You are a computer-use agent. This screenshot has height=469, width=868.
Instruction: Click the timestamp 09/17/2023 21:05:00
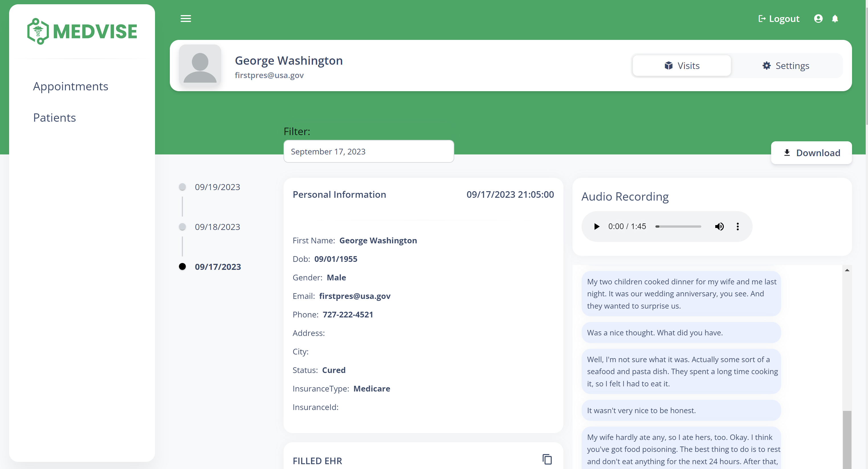click(x=510, y=194)
